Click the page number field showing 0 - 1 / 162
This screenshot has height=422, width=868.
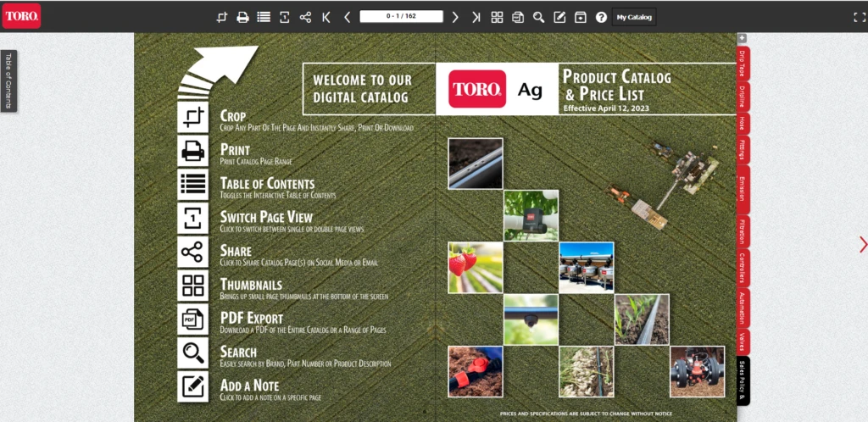(401, 16)
